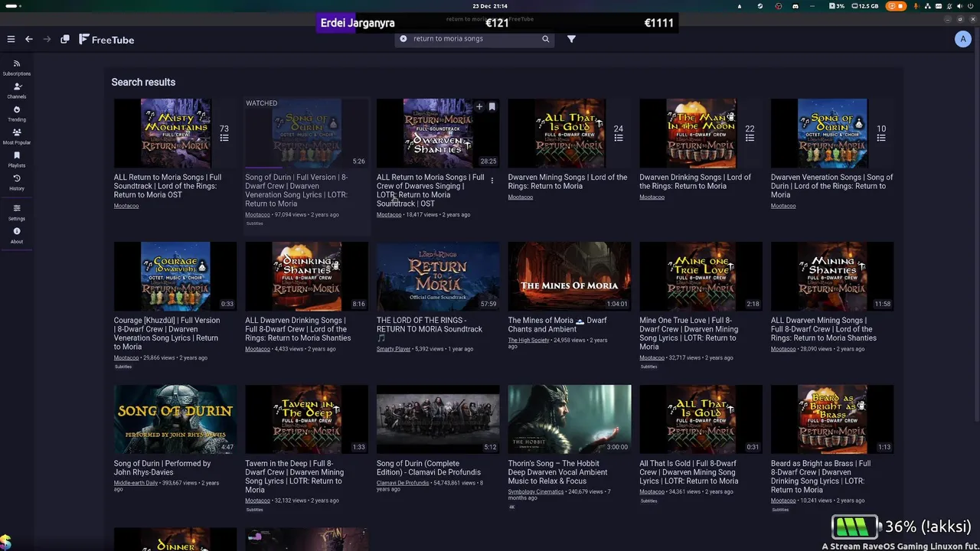Open the system volume icon
The width and height of the screenshot is (980, 551).
pos(960,6)
